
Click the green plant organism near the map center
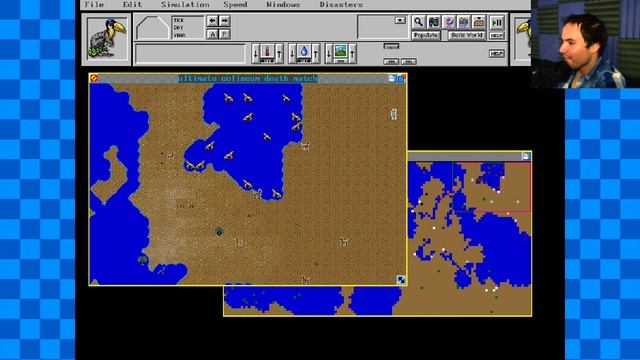(219, 232)
